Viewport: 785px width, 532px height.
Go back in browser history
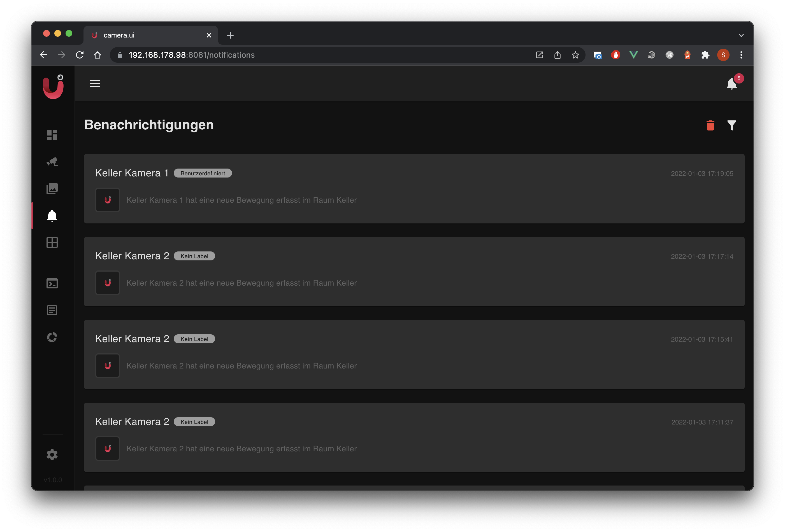pyautogui.click(x=44, y=55)
